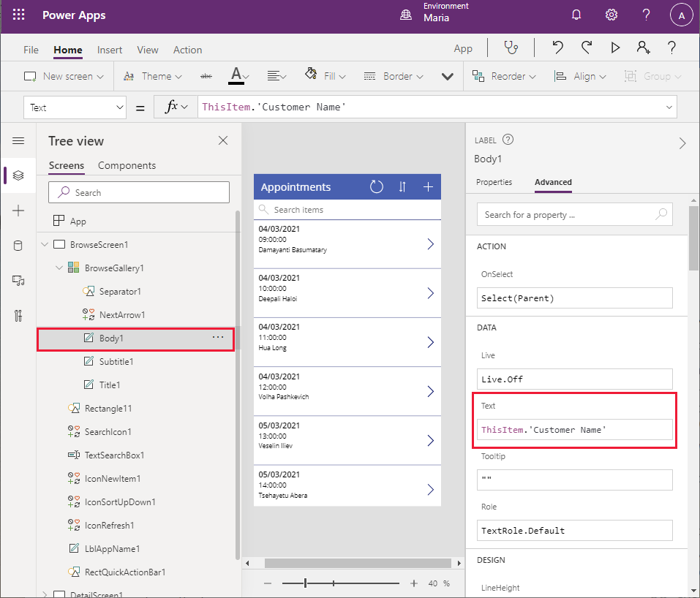Viewport: 700px width, 598px height.
Task: Select Subtitle1 in the tree view
Action: 116,362
